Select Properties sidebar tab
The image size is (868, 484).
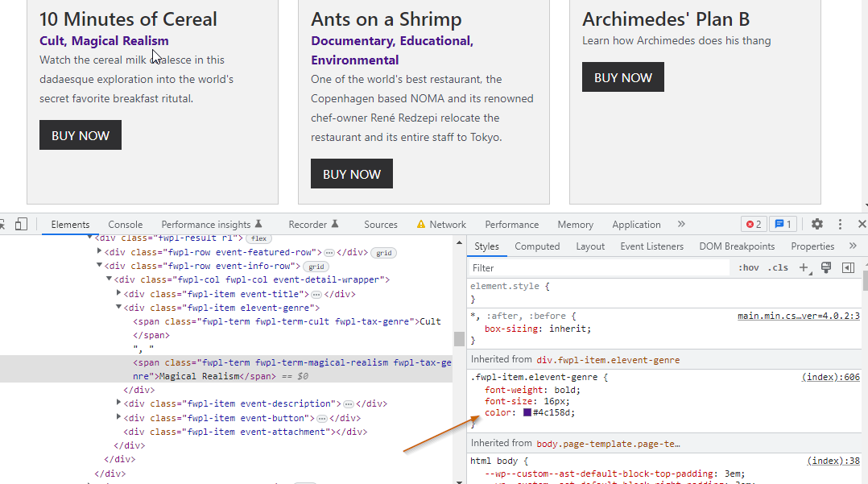coord(812,246)
